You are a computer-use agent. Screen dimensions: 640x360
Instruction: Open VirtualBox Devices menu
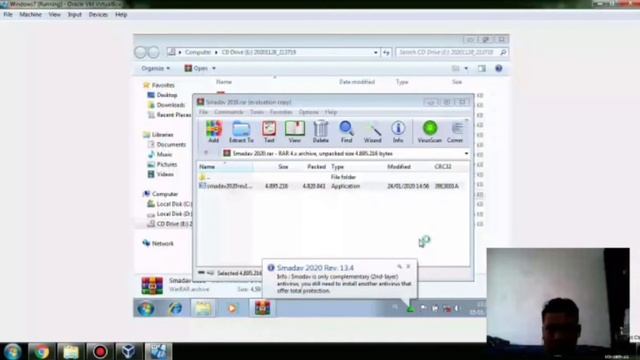pyautogui.click(x=98, y=14)
